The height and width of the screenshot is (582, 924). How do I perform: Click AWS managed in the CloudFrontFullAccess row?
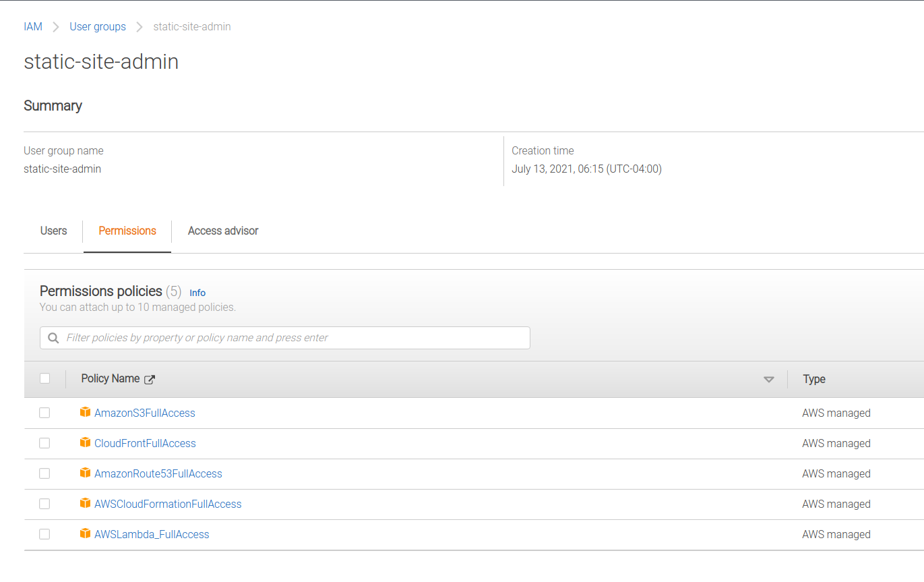[836, 443]
